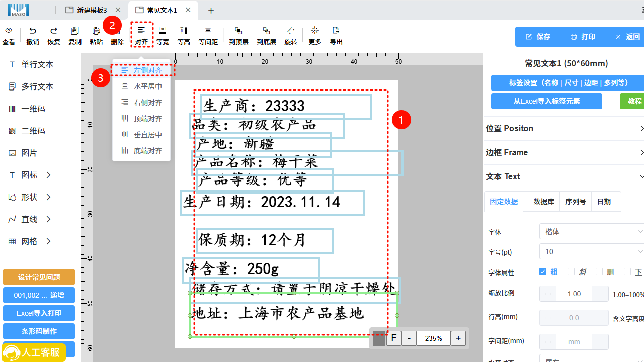Increase 缩放比例 with the plus stepper

[x=600, y=294]
